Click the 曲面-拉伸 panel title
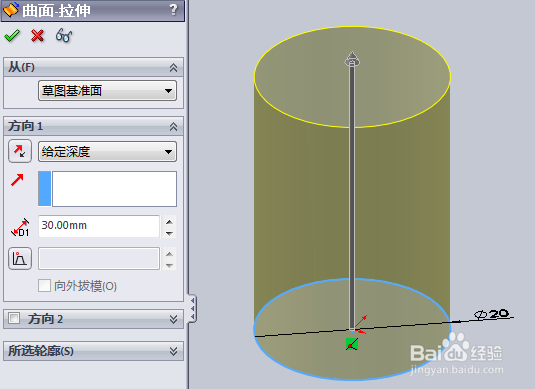This screenshot has height=389, width=535. [57, 11]
